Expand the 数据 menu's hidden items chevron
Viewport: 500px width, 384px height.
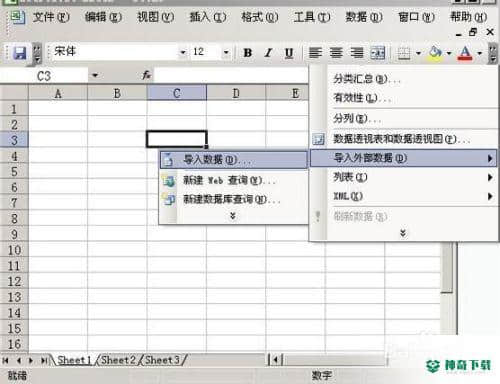click(403, 233)
